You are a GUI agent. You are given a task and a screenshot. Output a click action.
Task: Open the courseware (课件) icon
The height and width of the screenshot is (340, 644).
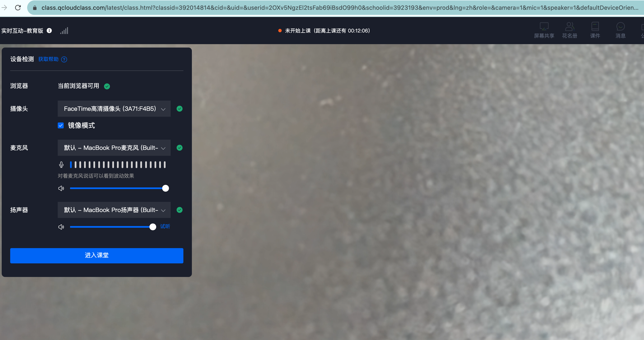point(595,27)
